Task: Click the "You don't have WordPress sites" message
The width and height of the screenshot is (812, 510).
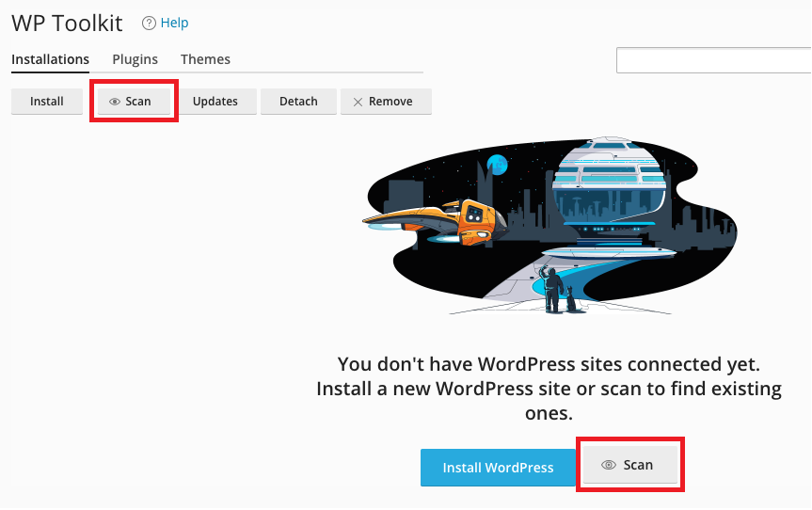Action: coord(549,364)
